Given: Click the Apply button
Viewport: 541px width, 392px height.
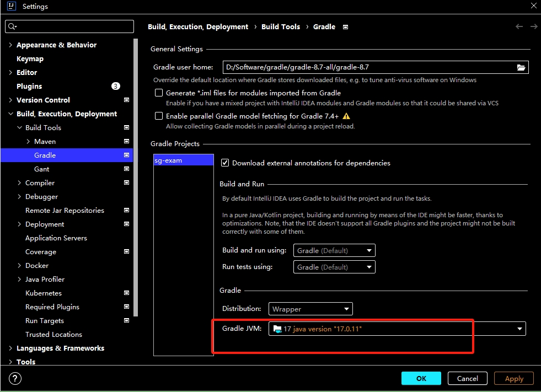Looking at the screenshot, I should (x=514, y=378).
